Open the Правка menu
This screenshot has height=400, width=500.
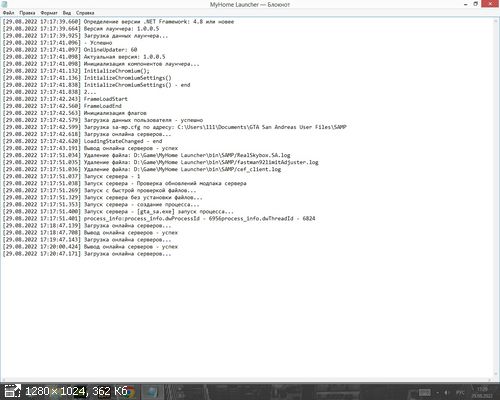(x=27, y=13)
